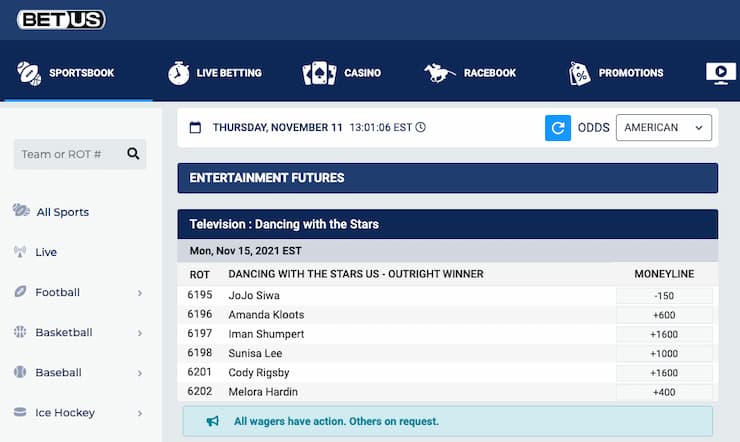The image size is (740, 442).
Task: Select Sunisa Lee moneyline +1000
Action: [664, 354]
